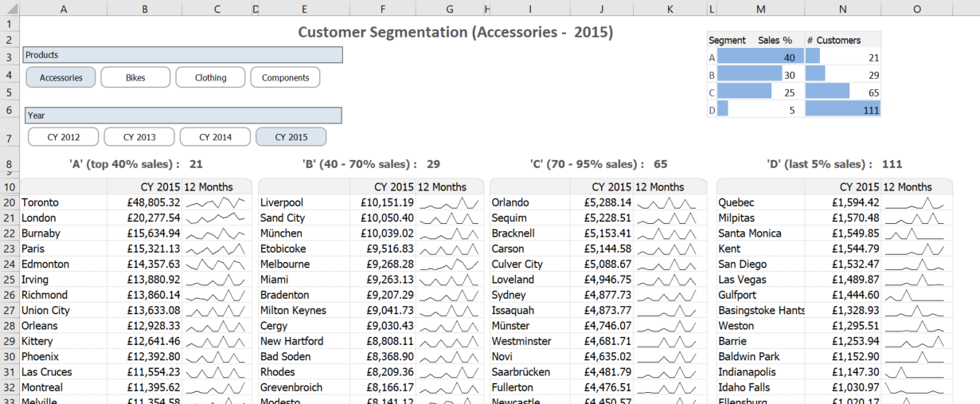Click Segment A sales percent bar showing 40
Image resolution: width=980 pixels, height=404 pixels.
(759, 57)
